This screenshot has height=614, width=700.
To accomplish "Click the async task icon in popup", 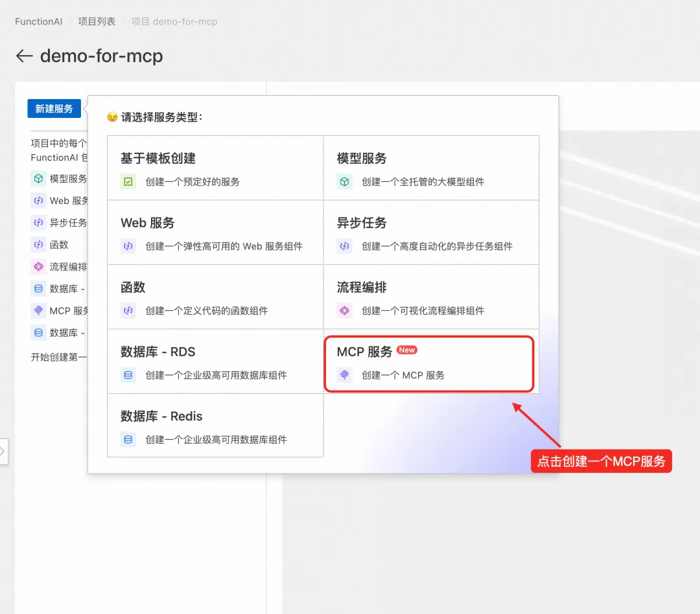I will pyautogui.click(x=344, y=246).
